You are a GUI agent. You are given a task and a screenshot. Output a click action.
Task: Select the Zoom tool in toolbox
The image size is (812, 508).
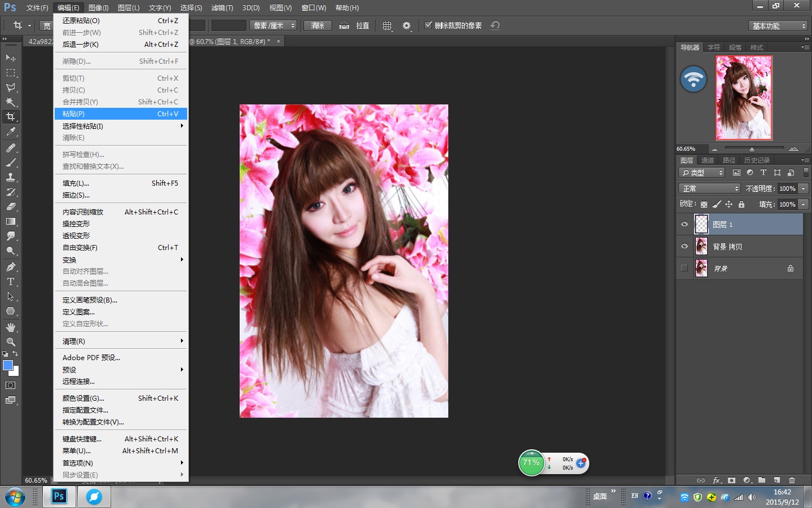(11, 342)
